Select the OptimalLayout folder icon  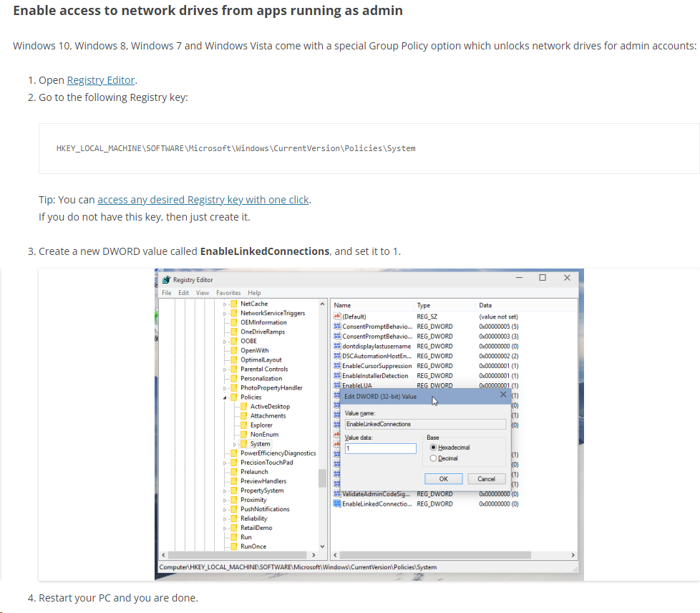233,360
